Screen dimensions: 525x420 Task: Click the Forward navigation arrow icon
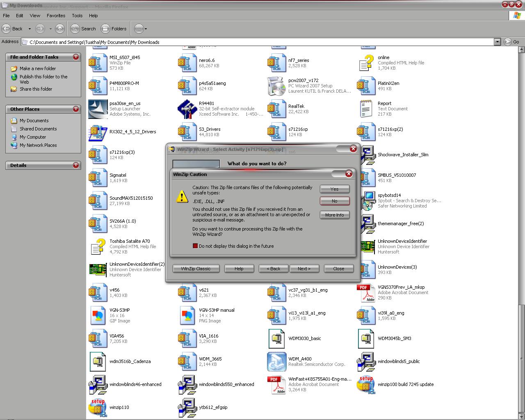pyautogui.click(x=40, y=29)
